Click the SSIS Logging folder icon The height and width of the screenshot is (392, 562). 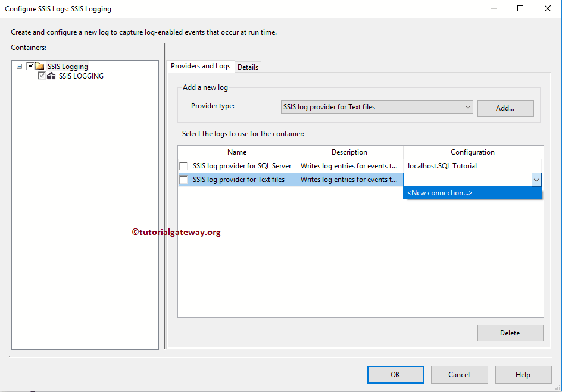click(x=40, y=66)
